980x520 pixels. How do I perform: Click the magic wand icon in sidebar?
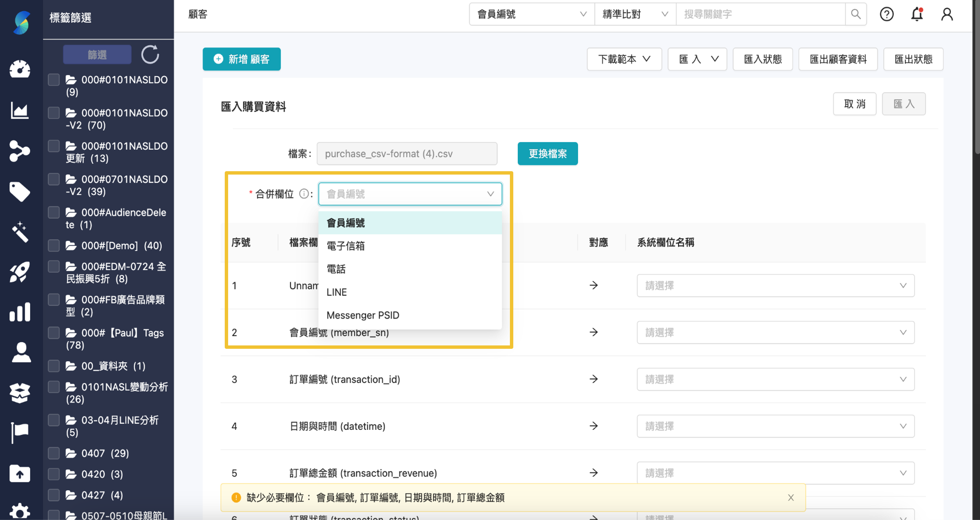pos(20,232)
